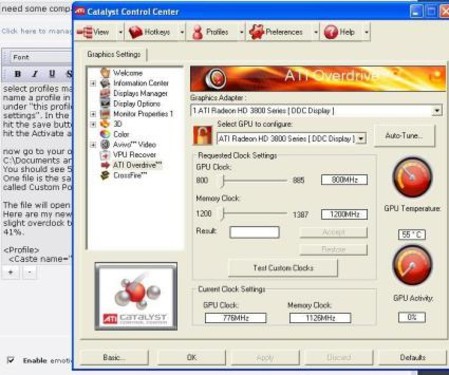The height and width of the screenshot is (375, 449).
Task: Adjust the Memory Clock slider
Action: click(x=223, y=214)
